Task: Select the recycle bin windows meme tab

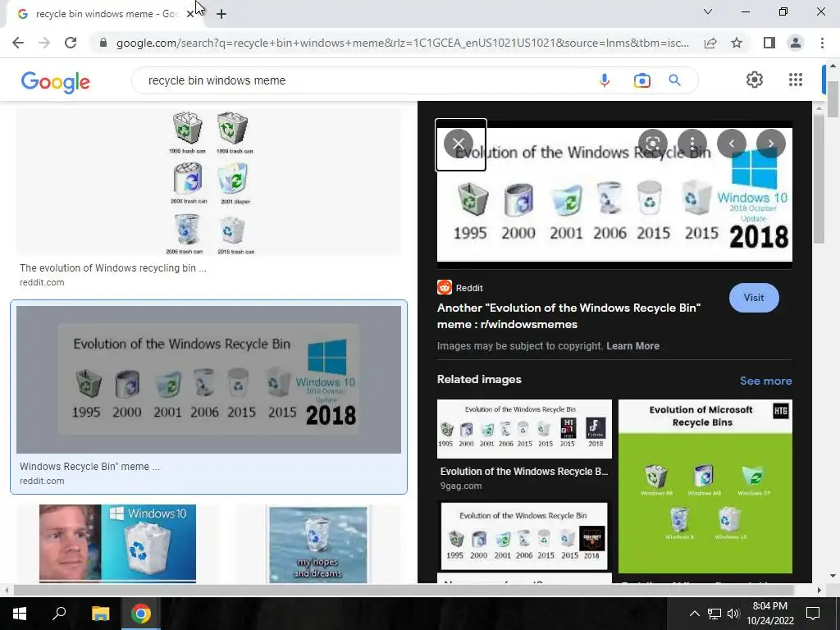Action: (102, 14)
